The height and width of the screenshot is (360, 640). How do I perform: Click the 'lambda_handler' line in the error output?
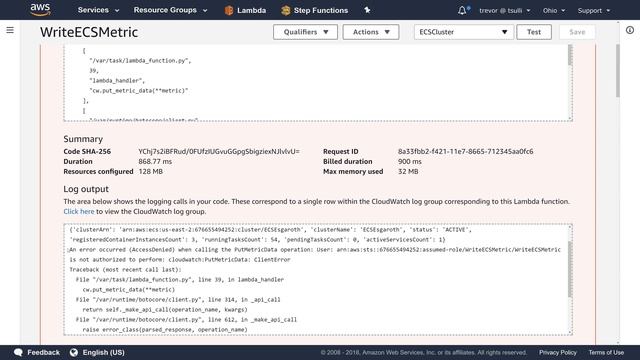[117, 81]
